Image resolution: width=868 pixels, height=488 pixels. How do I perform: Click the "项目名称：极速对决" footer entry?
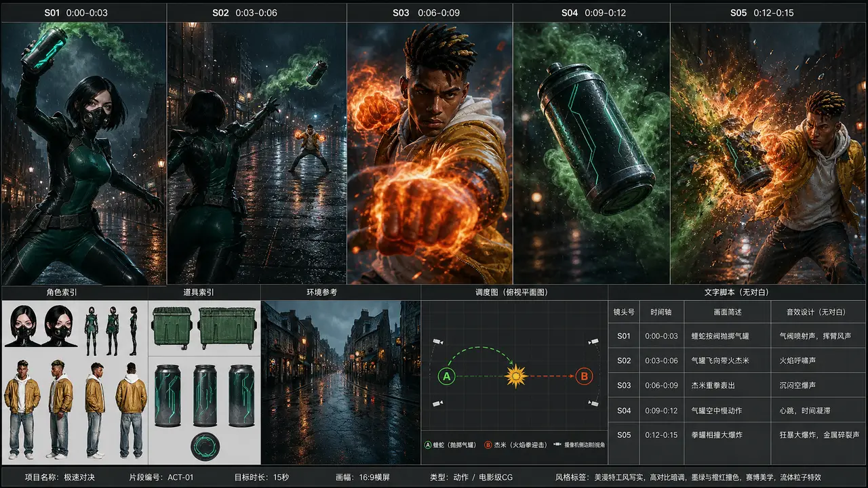(x=60, y=477)
